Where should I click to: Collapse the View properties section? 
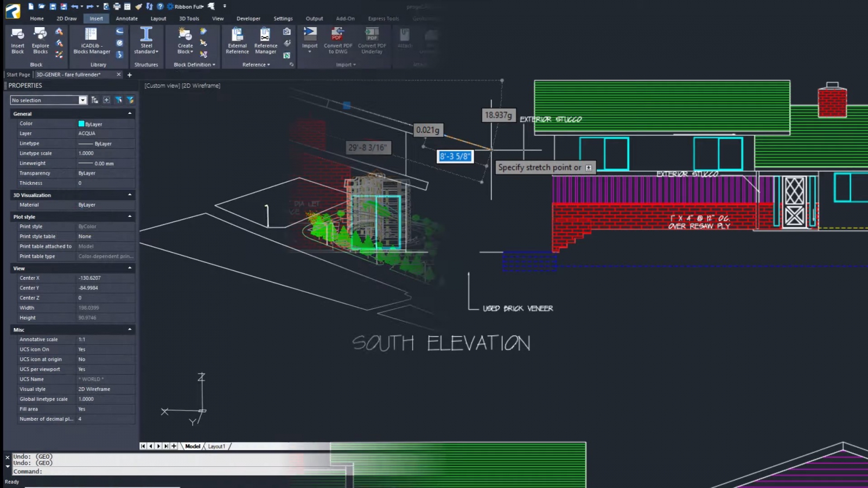pos(130,268)
